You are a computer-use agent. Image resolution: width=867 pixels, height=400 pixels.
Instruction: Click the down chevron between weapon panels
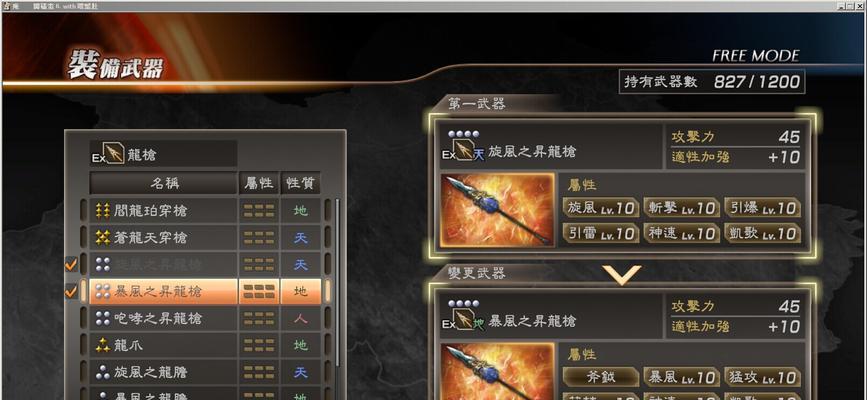[x=622, y=274]
